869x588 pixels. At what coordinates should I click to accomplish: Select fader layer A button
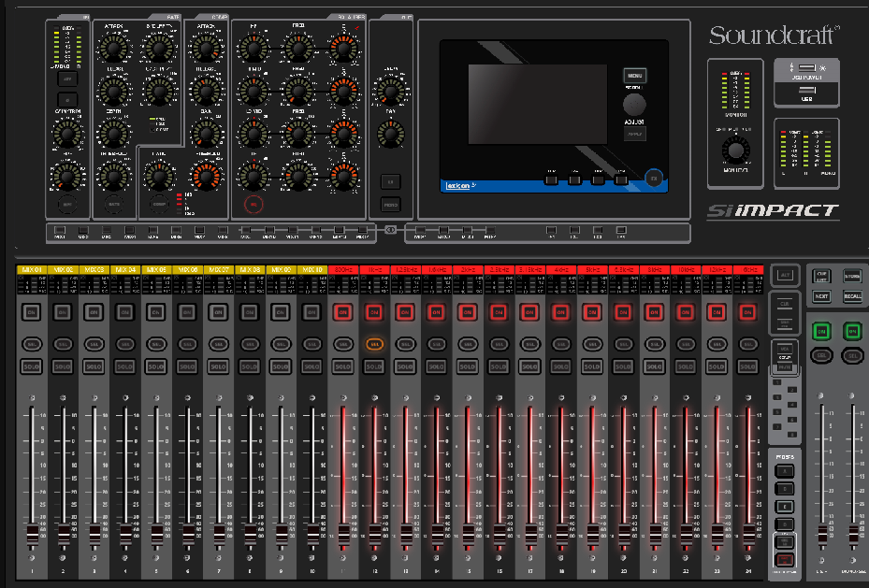click(x=784, y=471)
